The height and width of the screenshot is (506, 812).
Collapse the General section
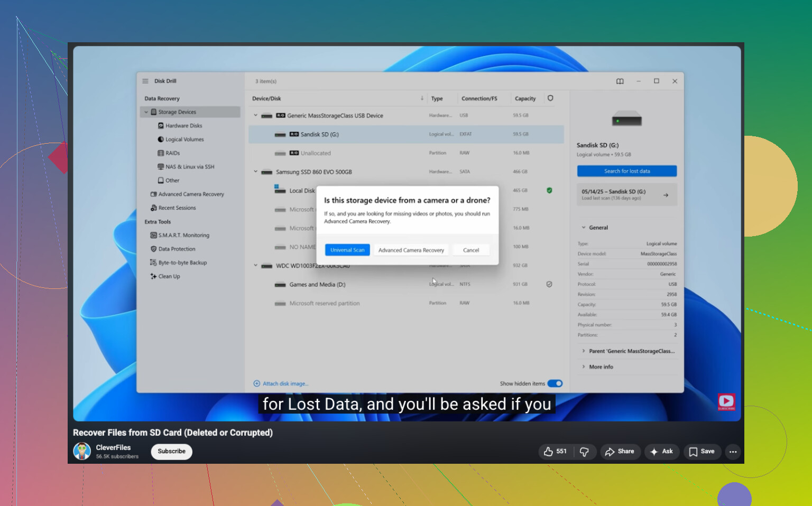584,228
